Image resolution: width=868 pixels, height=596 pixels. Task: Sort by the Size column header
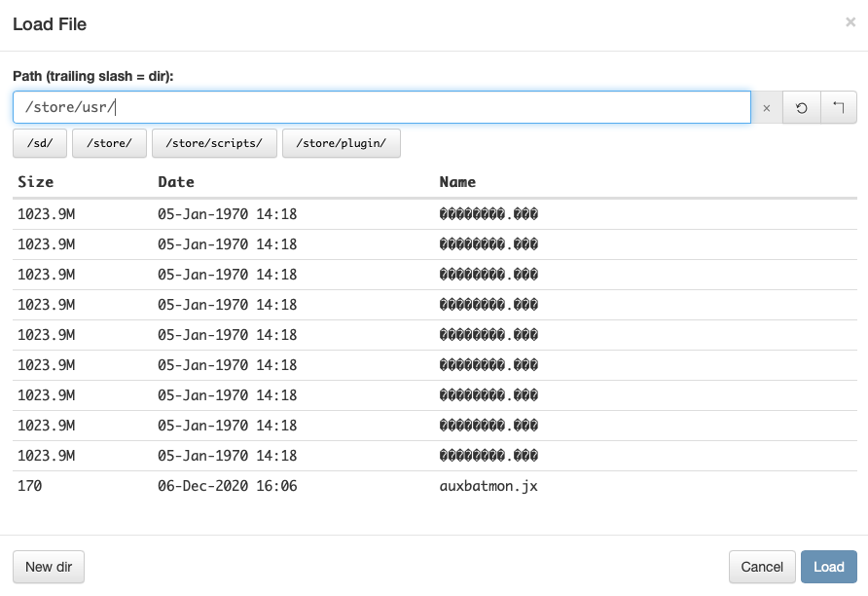tap(36, 182)
